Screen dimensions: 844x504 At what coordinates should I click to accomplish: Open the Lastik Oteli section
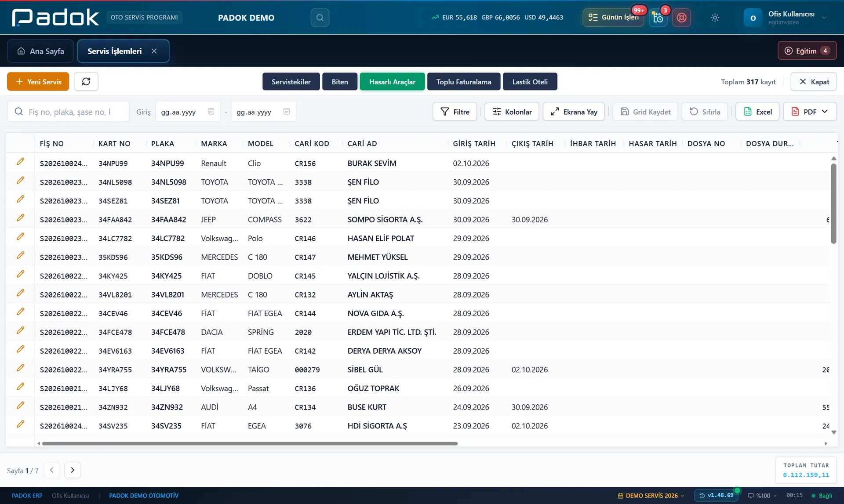[x=530, y=82]
